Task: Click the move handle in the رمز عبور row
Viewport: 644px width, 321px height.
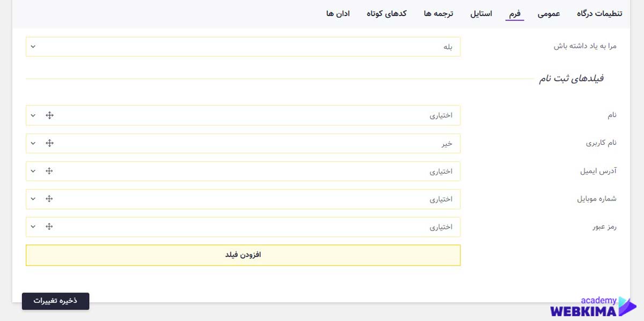Action: [x=49, y=227]
